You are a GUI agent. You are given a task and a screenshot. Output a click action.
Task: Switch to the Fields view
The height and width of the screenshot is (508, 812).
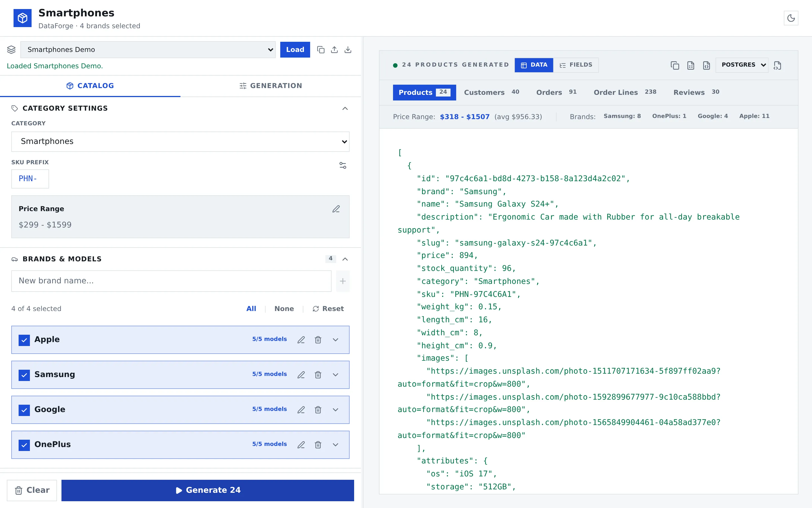pos(575,65)
